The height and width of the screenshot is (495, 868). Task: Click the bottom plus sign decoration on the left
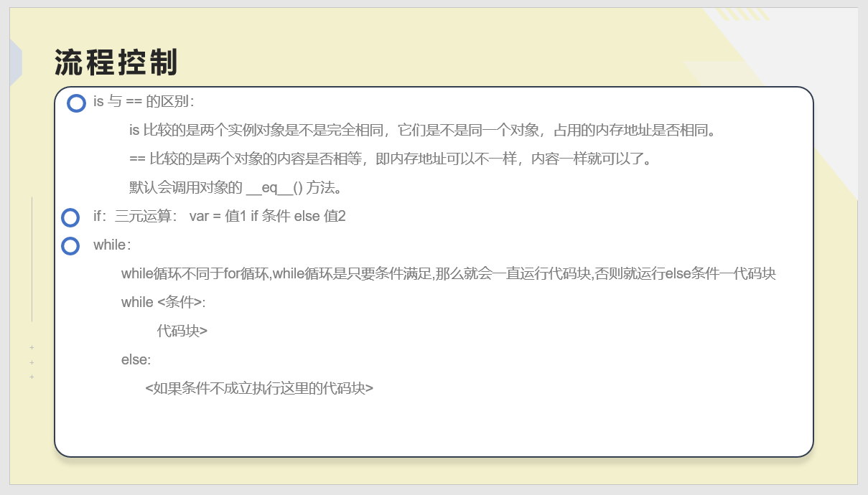[x=32, y=377]
